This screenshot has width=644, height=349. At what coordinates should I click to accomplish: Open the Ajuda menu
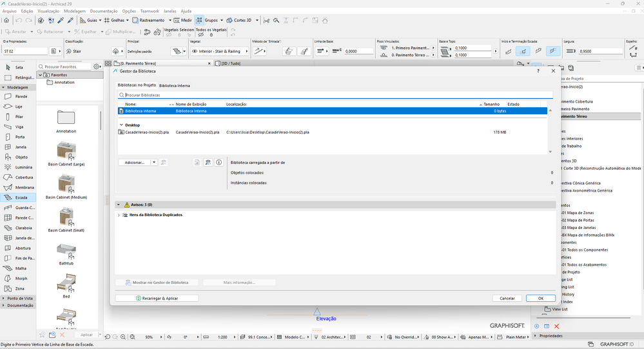point(186,11)
